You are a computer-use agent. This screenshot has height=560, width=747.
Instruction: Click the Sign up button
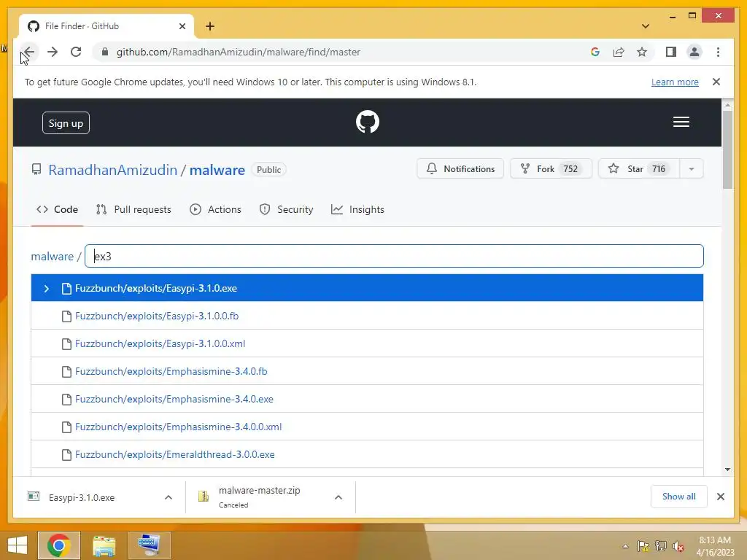tap(66, 123)
